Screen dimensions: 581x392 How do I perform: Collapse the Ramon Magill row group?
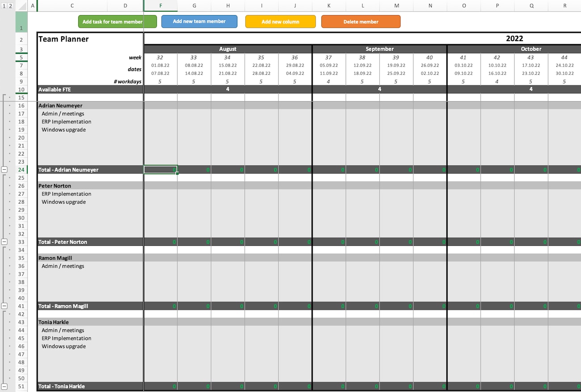tap(4, 306)
